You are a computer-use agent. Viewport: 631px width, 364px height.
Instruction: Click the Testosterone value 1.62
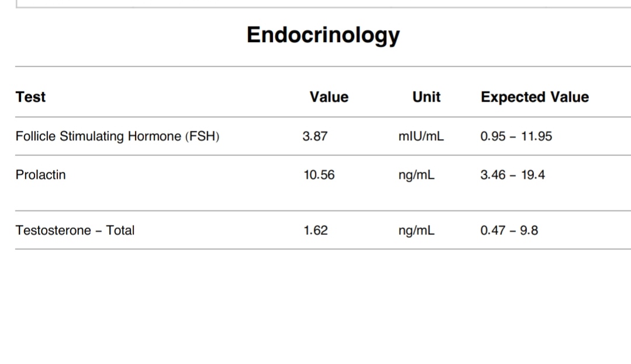[315, 230]
